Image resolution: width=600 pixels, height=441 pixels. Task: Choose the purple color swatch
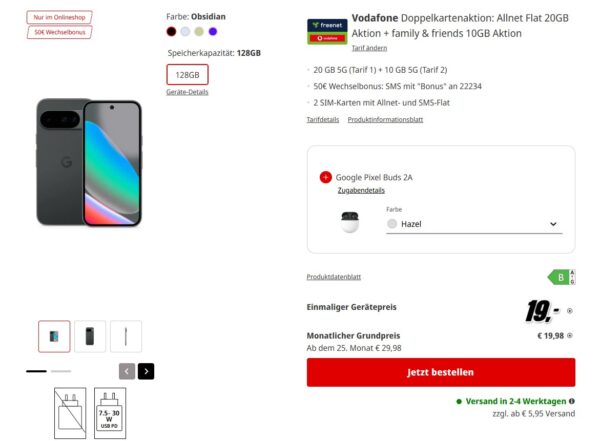[x=213, y=32]
